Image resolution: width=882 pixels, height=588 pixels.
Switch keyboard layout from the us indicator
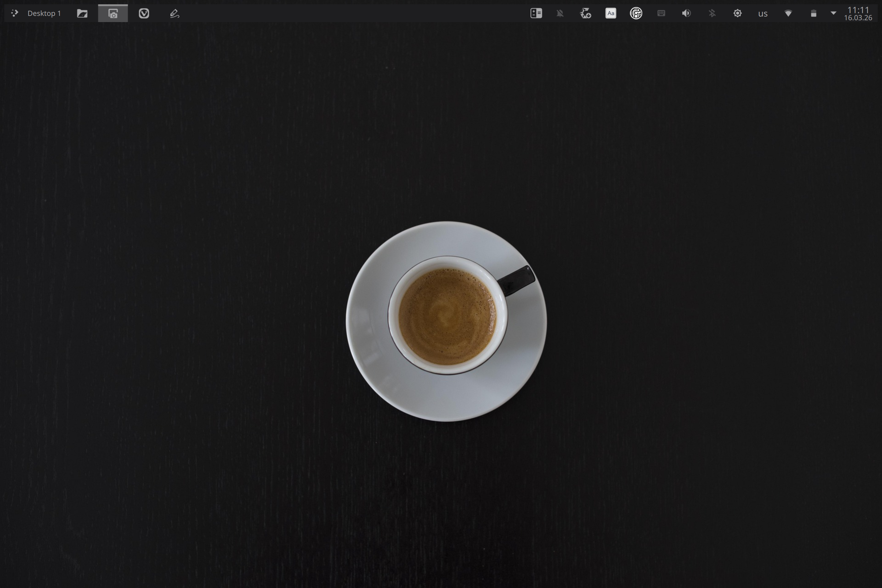point(763,13)
